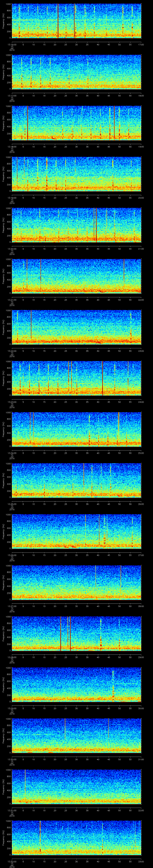The image size is (153, 868).
Task: Open the spectrogram panel starting at 13:30:00
Action: [77, 736]
